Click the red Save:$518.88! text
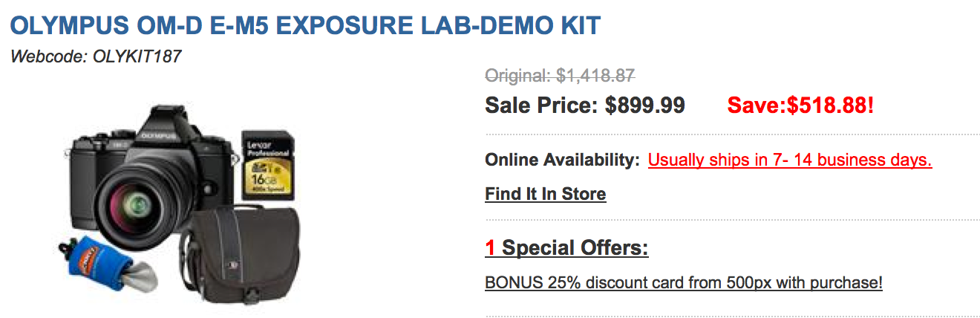 801,106
